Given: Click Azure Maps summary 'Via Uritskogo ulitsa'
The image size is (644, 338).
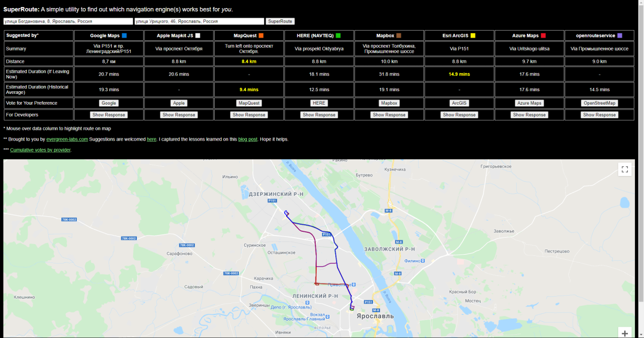Looking at the screenshot, I should (x=529, y=48).
